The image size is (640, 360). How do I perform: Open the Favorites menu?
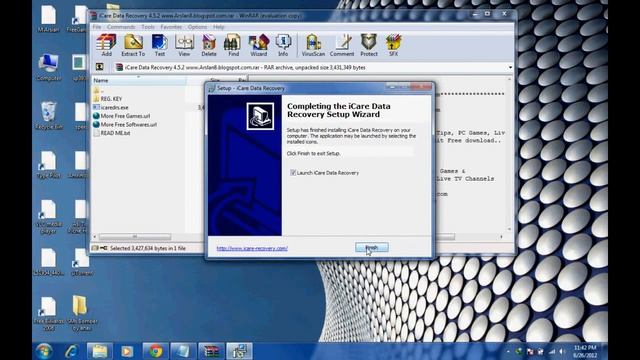(171, 27)
